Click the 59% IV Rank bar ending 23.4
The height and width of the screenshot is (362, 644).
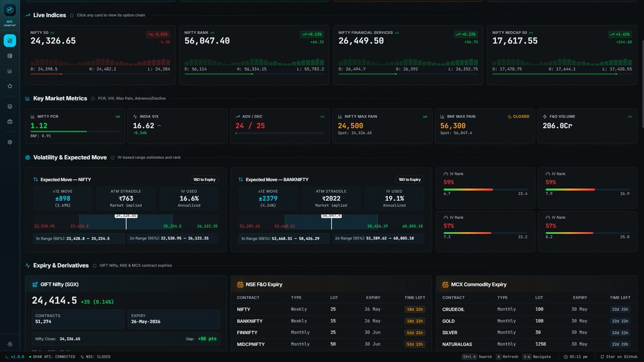click(486, 189)
